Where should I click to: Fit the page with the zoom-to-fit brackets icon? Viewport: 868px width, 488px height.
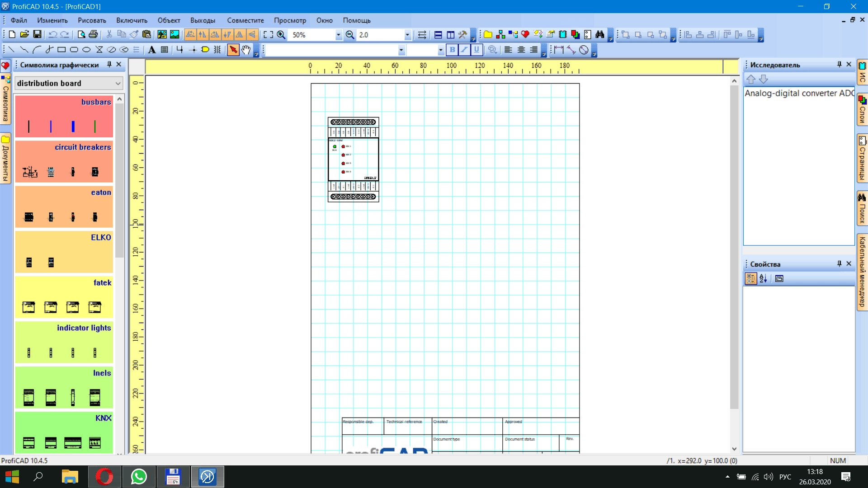[269, 35]
